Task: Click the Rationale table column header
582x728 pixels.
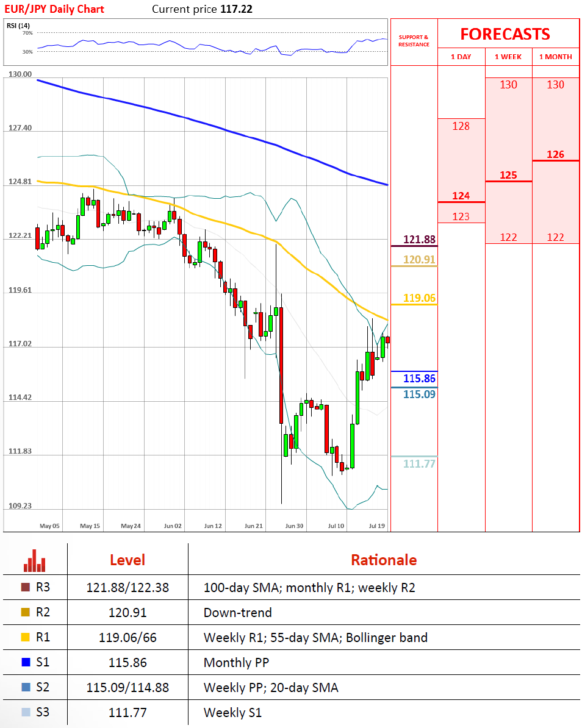Action: pyautogui.click(x=384, y=560)
